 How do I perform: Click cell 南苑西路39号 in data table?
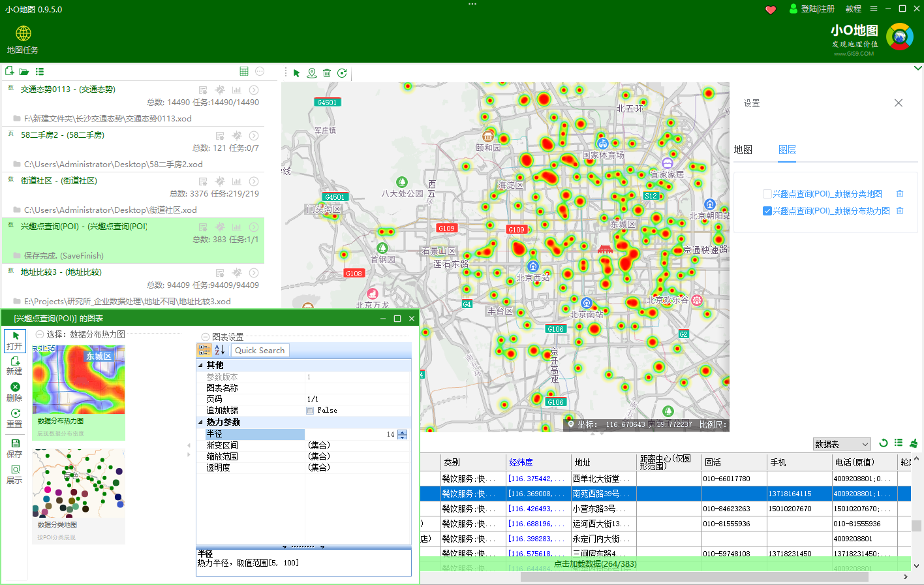(604, 494)
